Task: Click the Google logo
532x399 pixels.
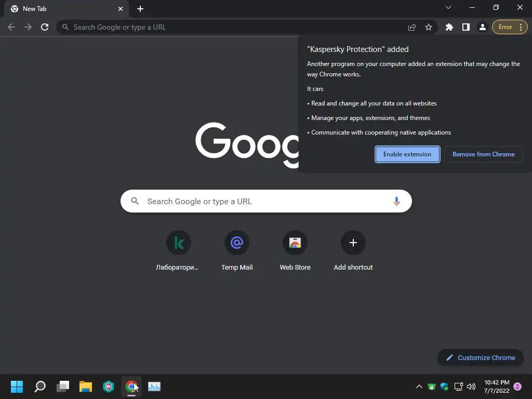Action: [247, 145]
